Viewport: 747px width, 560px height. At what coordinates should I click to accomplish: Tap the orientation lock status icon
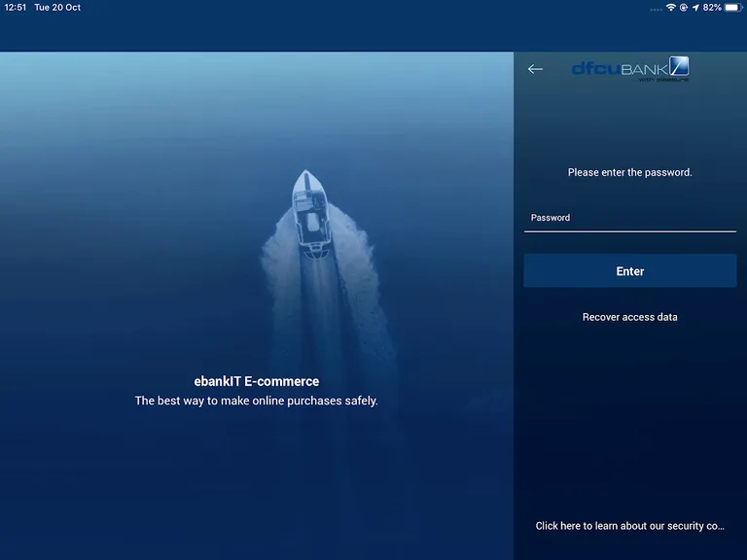click(x=684, y=8)
